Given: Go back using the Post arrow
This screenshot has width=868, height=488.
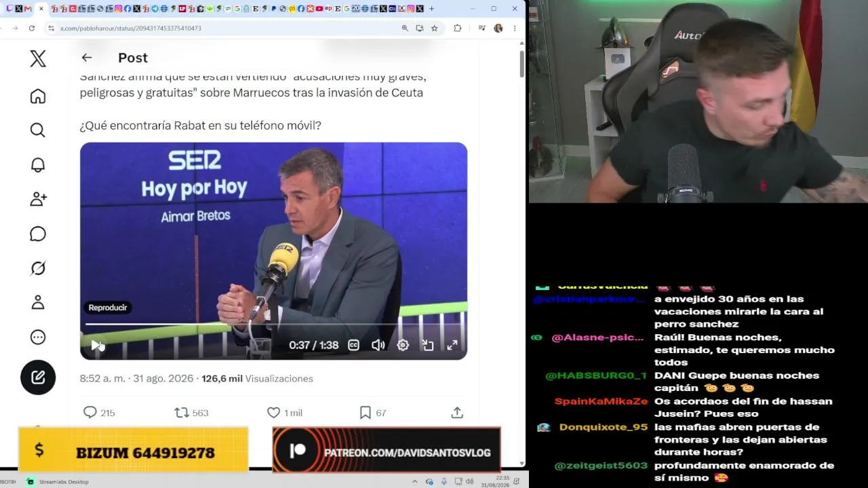Looking at the screenshot, I should point(86,58).
